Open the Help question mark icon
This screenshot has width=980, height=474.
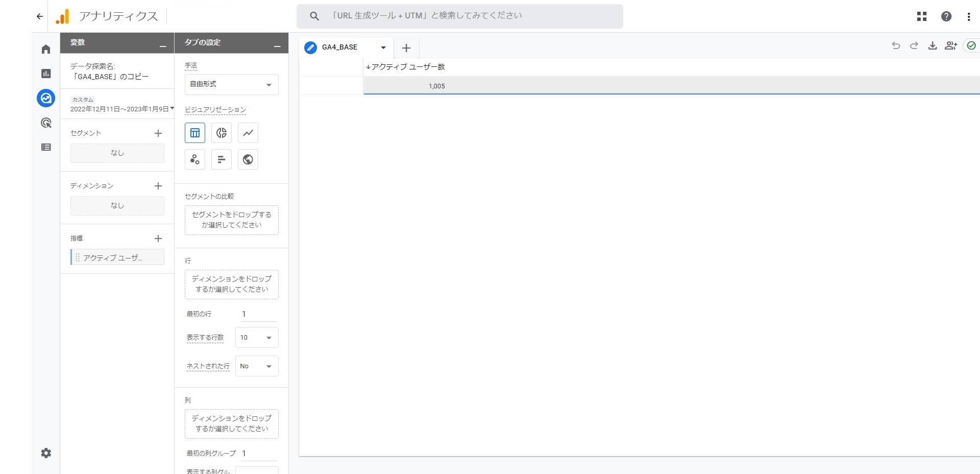pyautogui.click(x=946, y=16)
